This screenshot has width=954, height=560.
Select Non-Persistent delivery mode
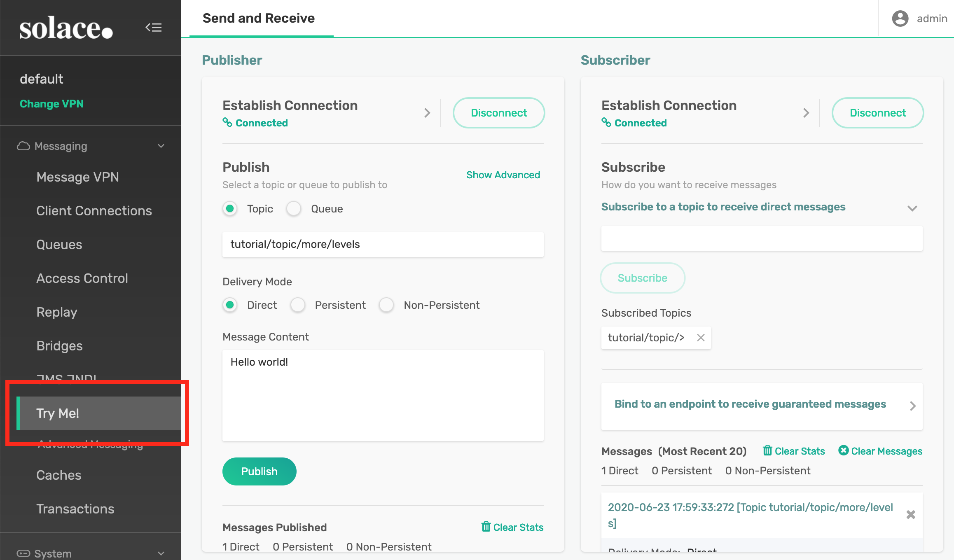point(386,305)
